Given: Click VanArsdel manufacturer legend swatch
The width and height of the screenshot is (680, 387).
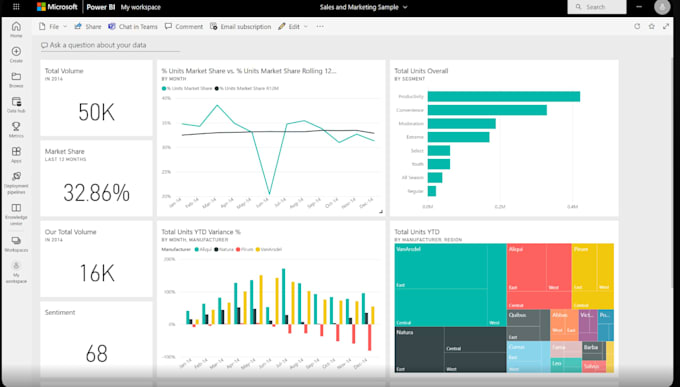Looking at the screenshot, I should (258, 249).
